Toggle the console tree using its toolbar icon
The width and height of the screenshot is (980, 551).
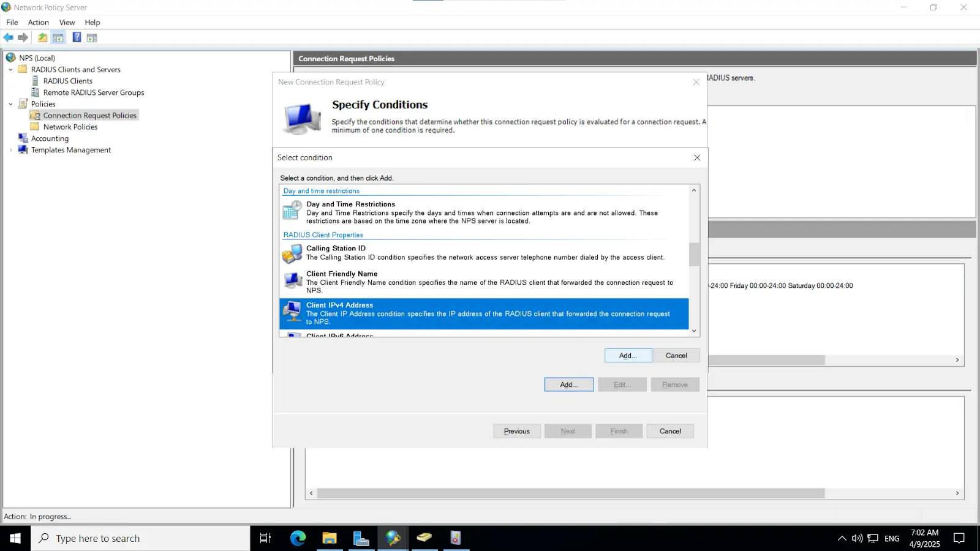point(58,37)
